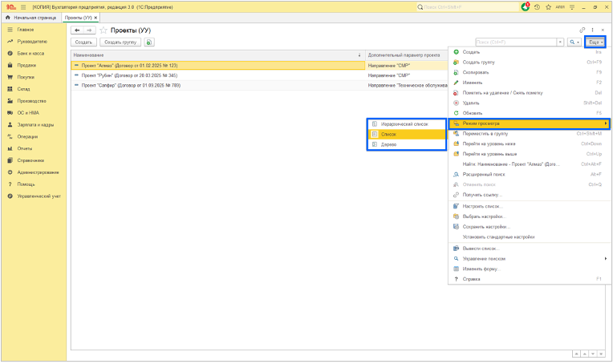This screenshot has height=364, width=613.
Task: Expand the Ещё dropdown button
Action: tap(595, 42)
